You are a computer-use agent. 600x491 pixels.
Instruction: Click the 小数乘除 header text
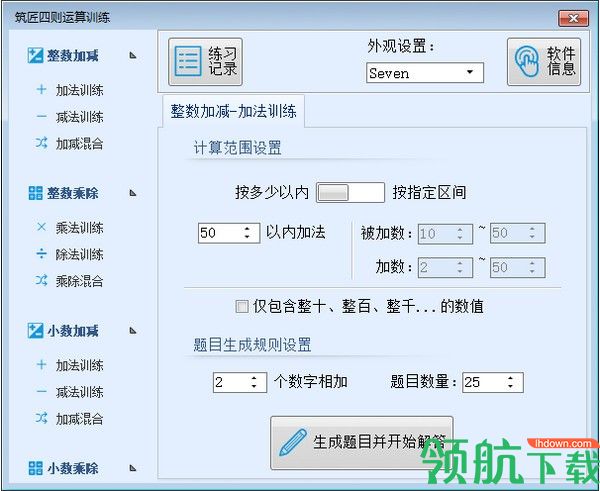pyautogui.click(x=73, y=468)
